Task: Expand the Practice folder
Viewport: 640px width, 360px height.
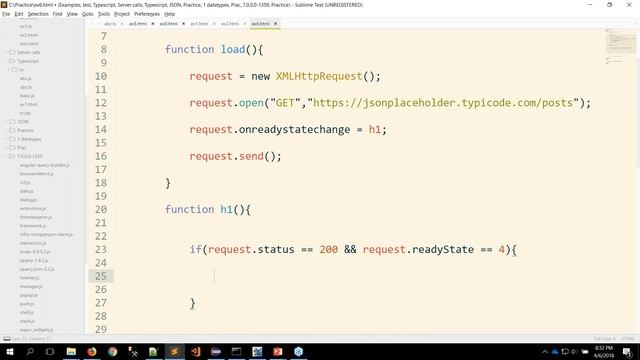Action: tap(7, 130)
